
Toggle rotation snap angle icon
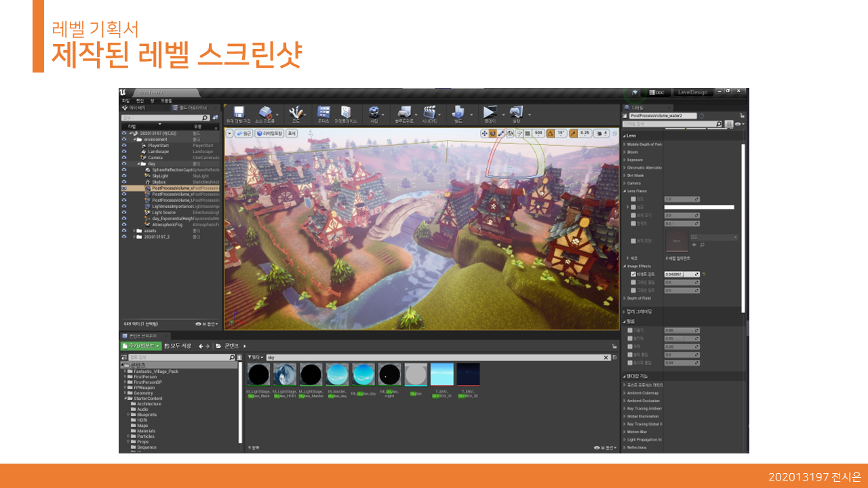coord(551,134)
